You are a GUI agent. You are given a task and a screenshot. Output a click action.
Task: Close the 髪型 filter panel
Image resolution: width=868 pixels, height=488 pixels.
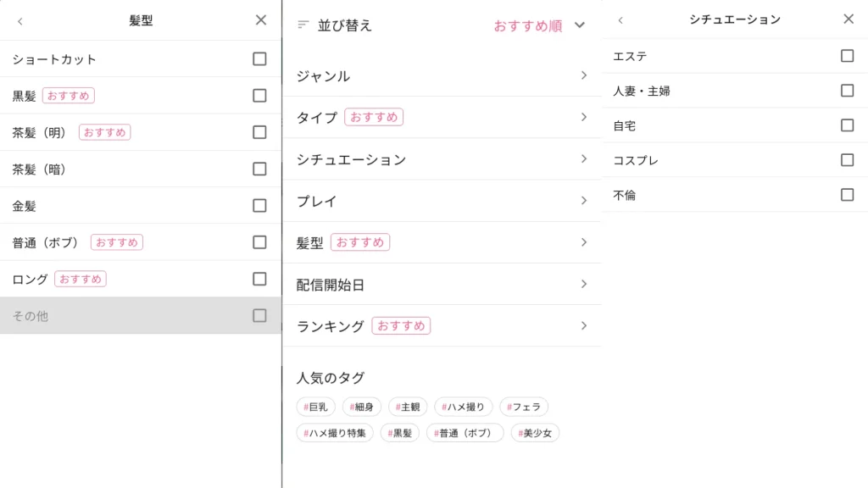(261, 20)
